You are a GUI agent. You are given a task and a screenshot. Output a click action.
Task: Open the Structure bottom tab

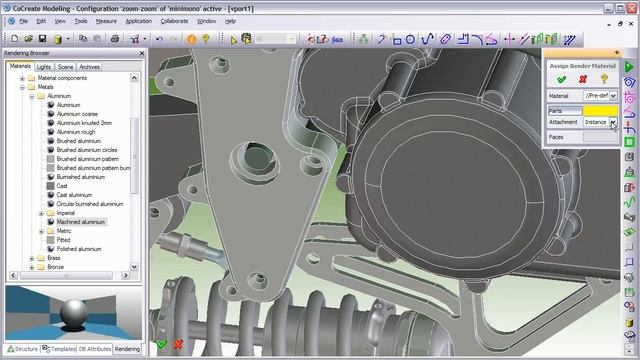[x=23, y=349]
